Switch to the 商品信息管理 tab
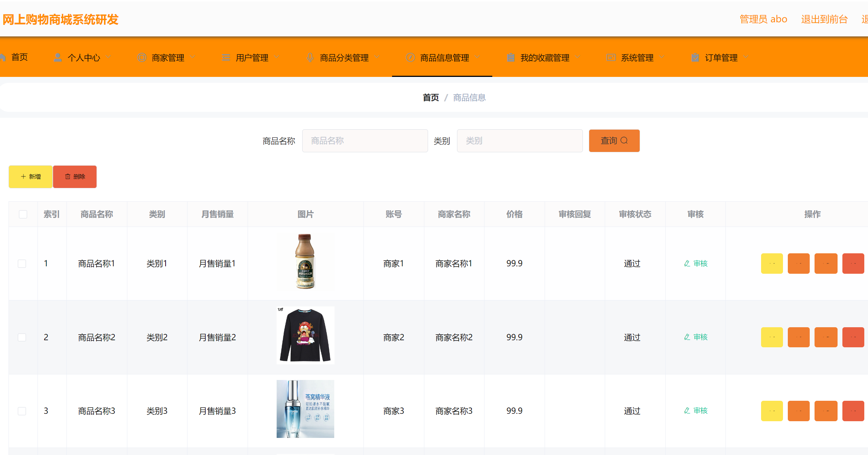 444,57
